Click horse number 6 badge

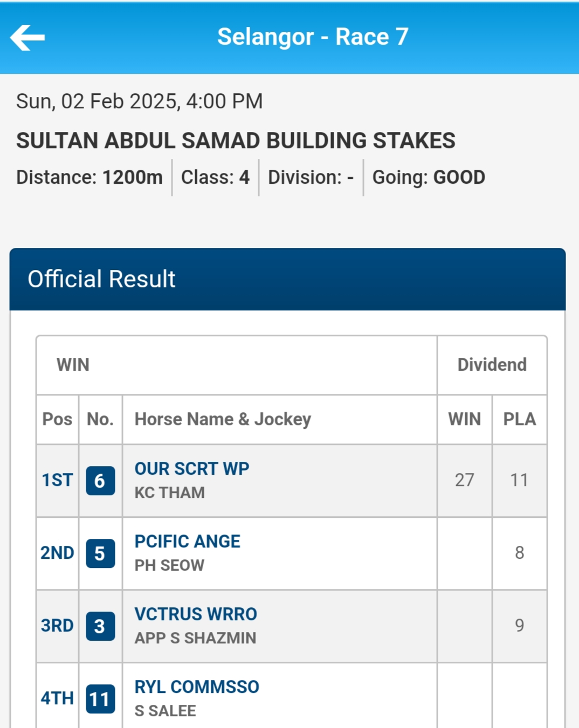(100, 481)
